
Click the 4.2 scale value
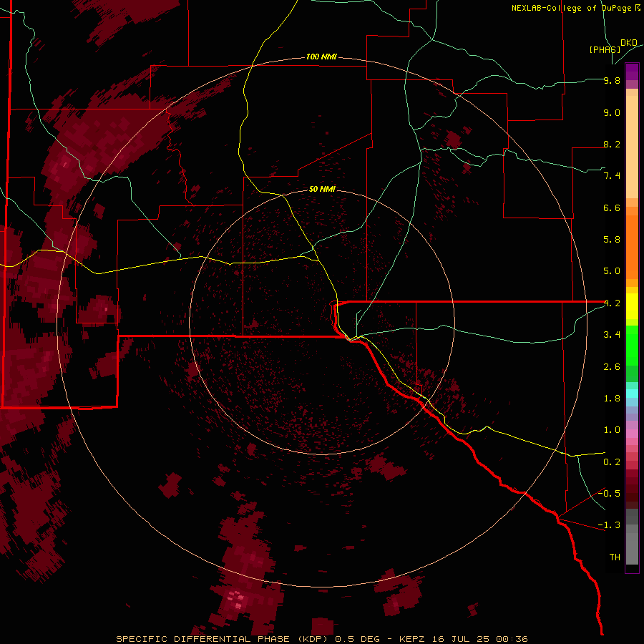click(x=612, y=303)
